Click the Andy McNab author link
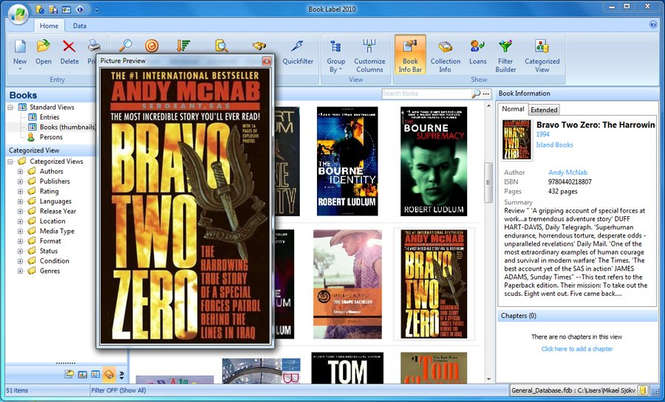This screenshot has width=665, height=402. click(567, 173)
